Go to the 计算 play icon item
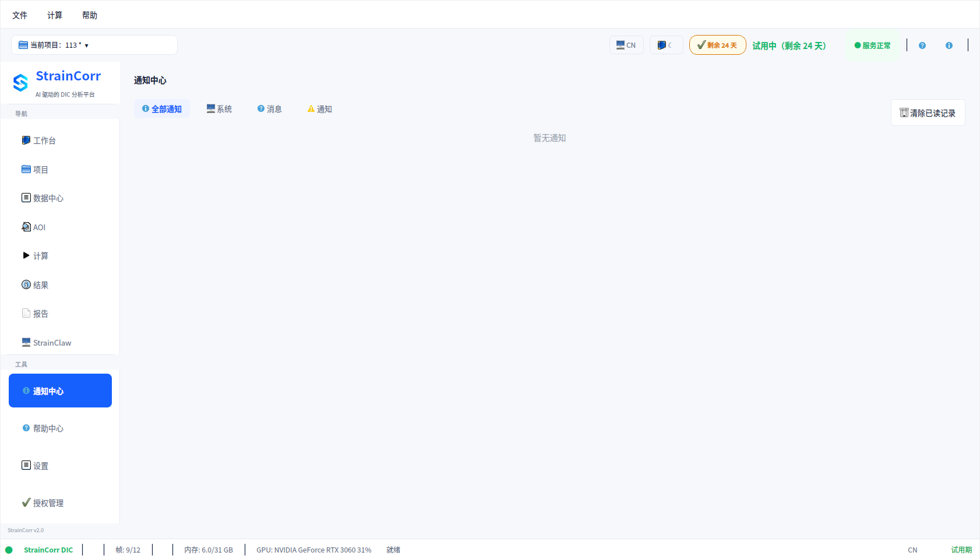The width and height of the screenshot is (980, 559). pyautogui.click(x=26, y=256)
